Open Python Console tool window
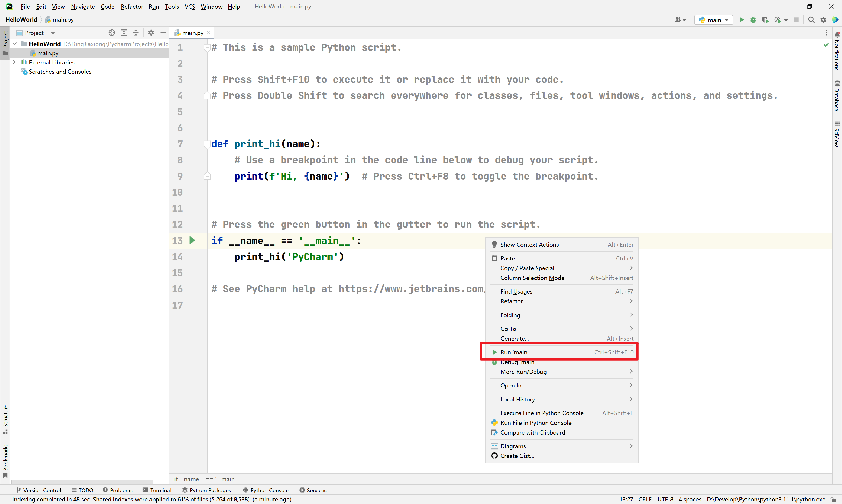Screen dimensions: 842x504 click(x=265, y=490)
